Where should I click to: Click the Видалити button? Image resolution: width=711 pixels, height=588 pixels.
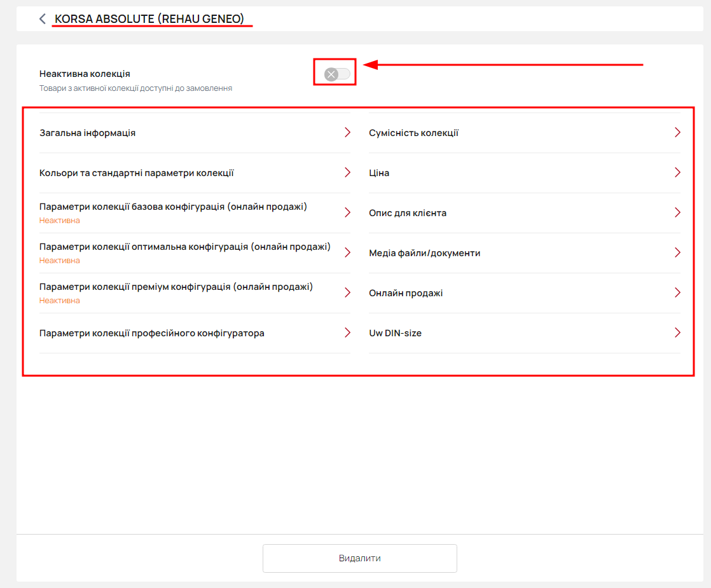(x=359, y=558)
